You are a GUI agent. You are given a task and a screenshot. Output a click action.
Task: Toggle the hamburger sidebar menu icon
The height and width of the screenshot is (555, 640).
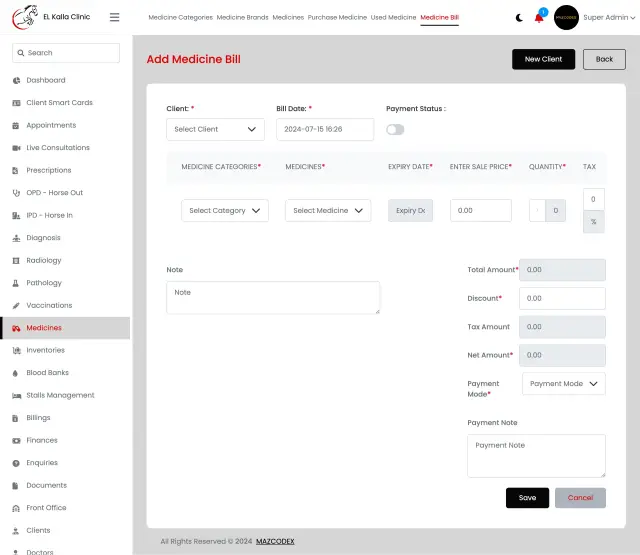[115, 17]
